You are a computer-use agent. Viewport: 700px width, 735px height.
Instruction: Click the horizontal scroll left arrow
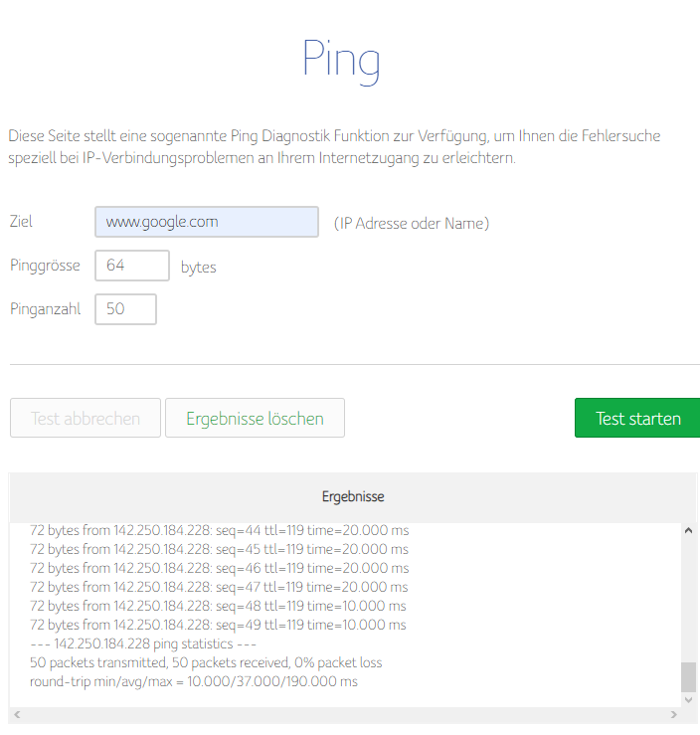tap(17, 714)
